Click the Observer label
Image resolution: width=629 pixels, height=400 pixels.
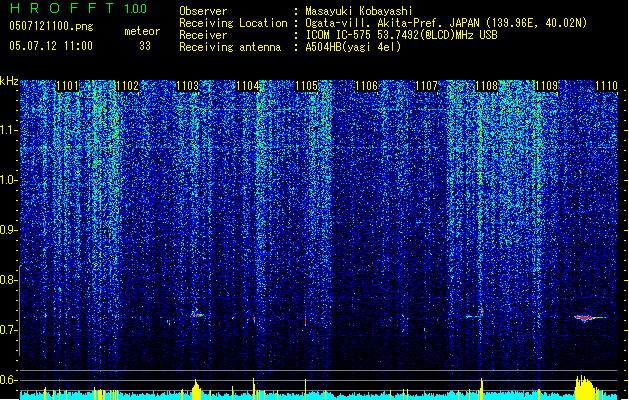pos(203,11)
